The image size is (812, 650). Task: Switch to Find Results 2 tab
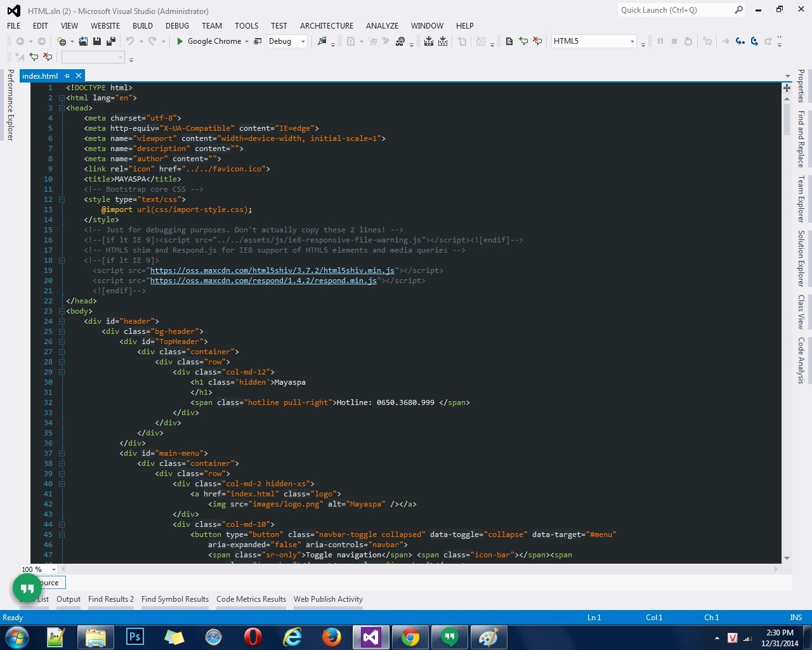111,599
